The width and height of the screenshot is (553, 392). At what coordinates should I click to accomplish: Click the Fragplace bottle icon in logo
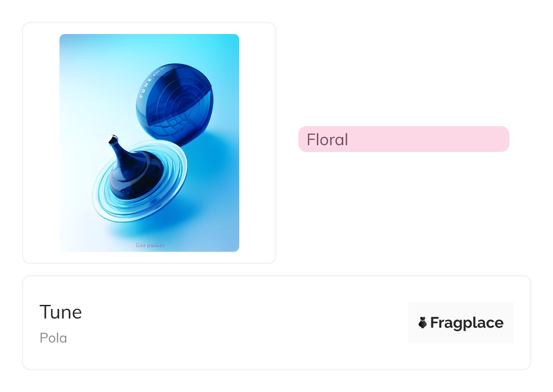click(423, 323)
